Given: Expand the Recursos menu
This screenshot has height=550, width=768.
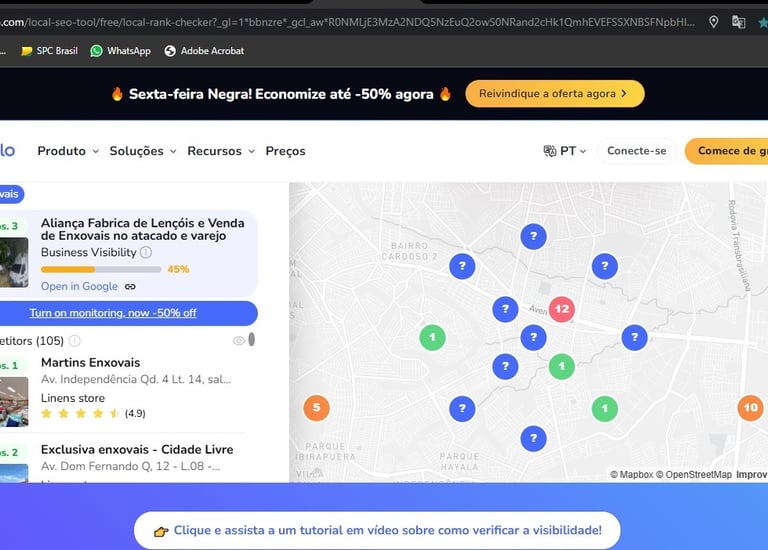Looking at the screenshot, I should tap(221, 151).
